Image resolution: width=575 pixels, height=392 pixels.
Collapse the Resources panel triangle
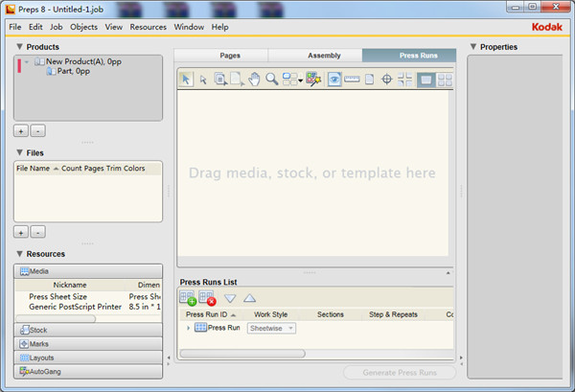pos(20,254)
